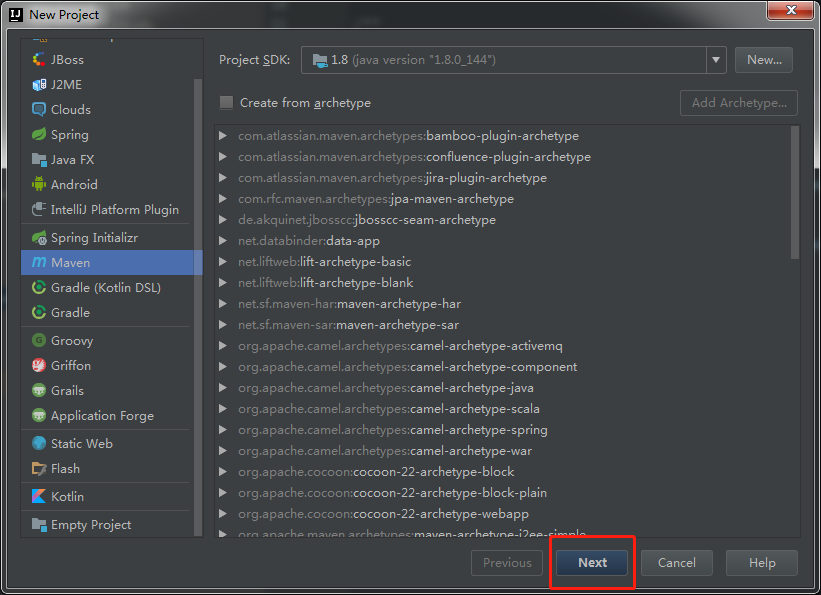Select the Kotlin project type
The image size is (821, 595).
tap(107, 497)
